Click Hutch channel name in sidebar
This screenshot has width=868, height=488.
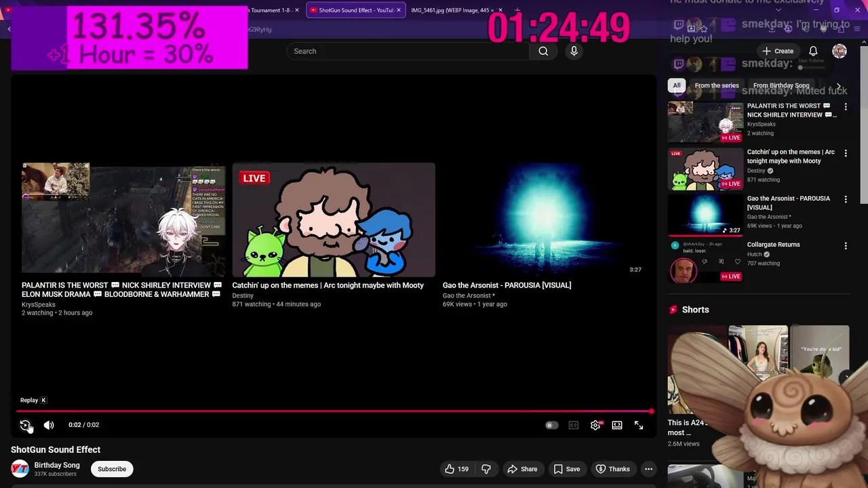754,254
